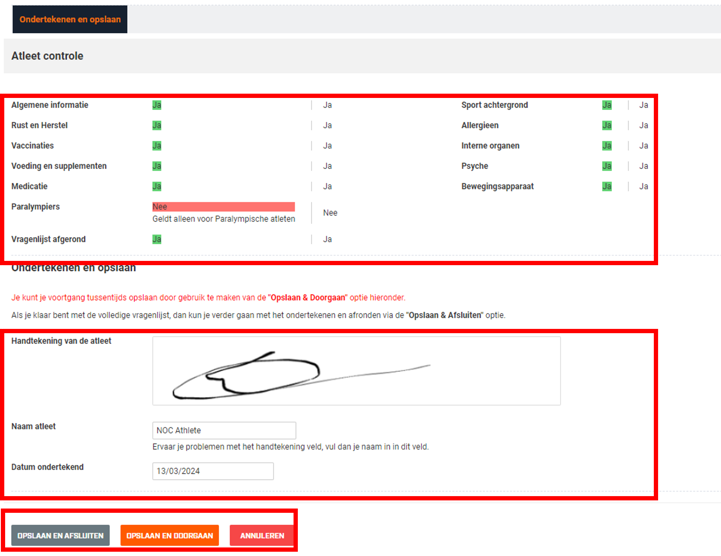Click plain Ja value in Vragenlijst afgerond row
721x556 pixels.
pos(327,239)
